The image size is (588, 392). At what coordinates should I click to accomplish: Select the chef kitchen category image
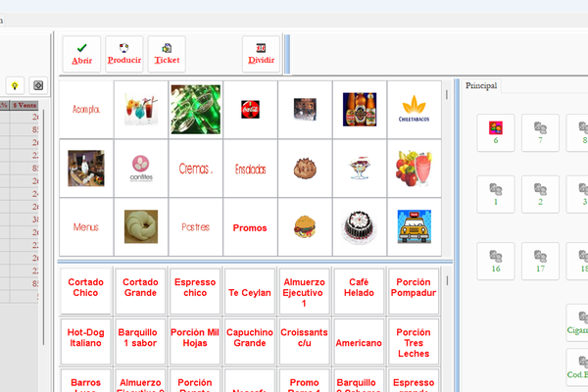(86, 169)
